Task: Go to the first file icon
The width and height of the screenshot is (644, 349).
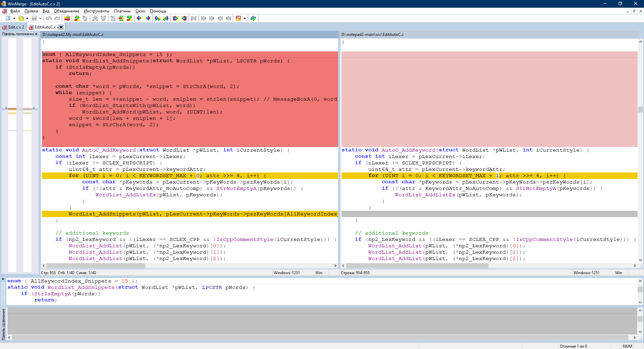Action: [204, 18]
